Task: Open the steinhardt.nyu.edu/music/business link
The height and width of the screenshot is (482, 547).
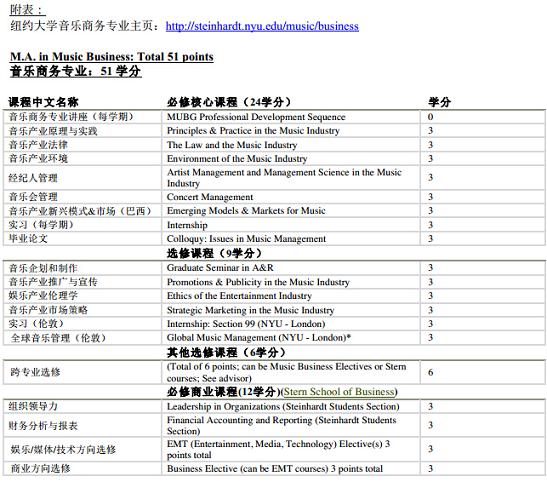Action: pos(262,26)
